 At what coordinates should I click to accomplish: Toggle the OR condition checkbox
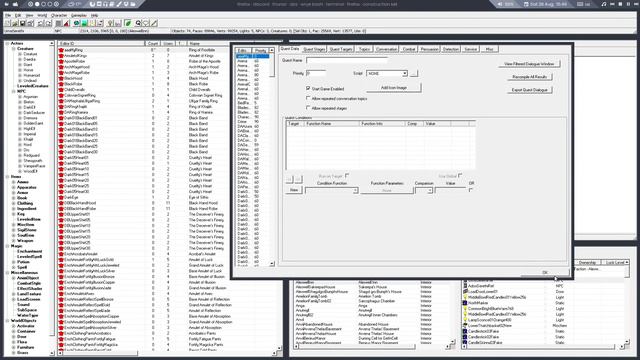coord(471,190)
